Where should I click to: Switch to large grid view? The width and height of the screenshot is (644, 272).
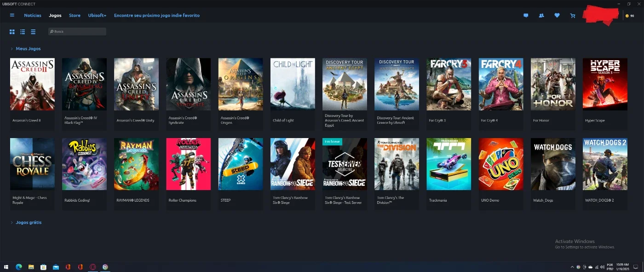tap(12, 32)
